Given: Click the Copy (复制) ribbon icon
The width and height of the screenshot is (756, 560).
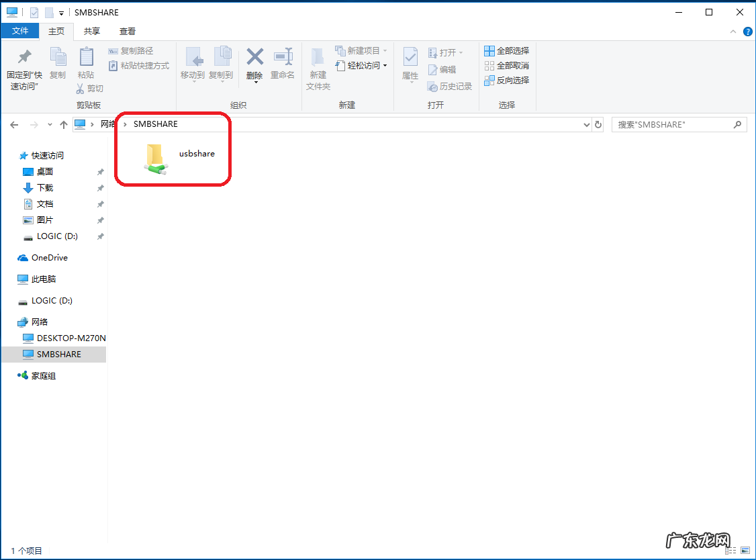Looking at the screenshot, I should (x=58, y=57).
